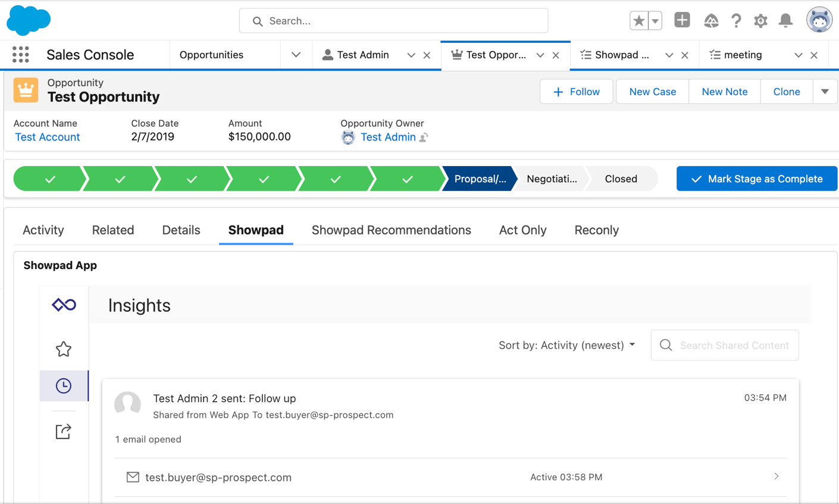This screenshot has height=504, width=839.
Task: Open the Showpad recent activity panel
Action: click(63, 385)
